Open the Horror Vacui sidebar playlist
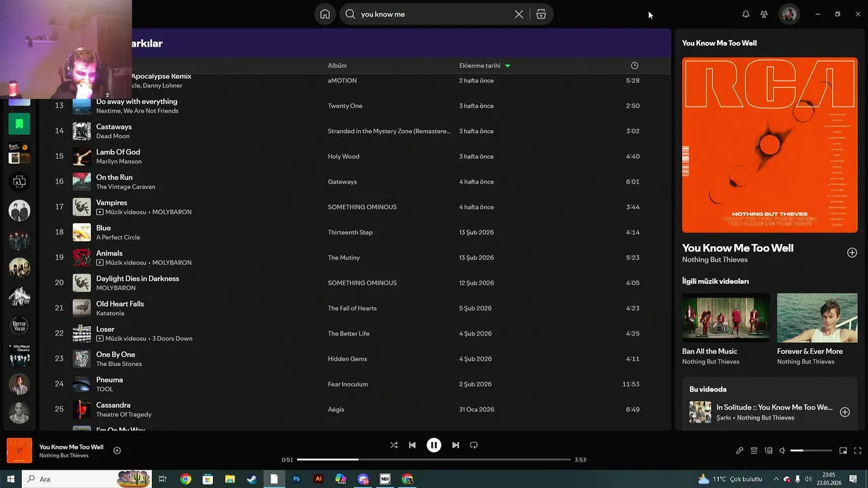 (x=19, y=326)
